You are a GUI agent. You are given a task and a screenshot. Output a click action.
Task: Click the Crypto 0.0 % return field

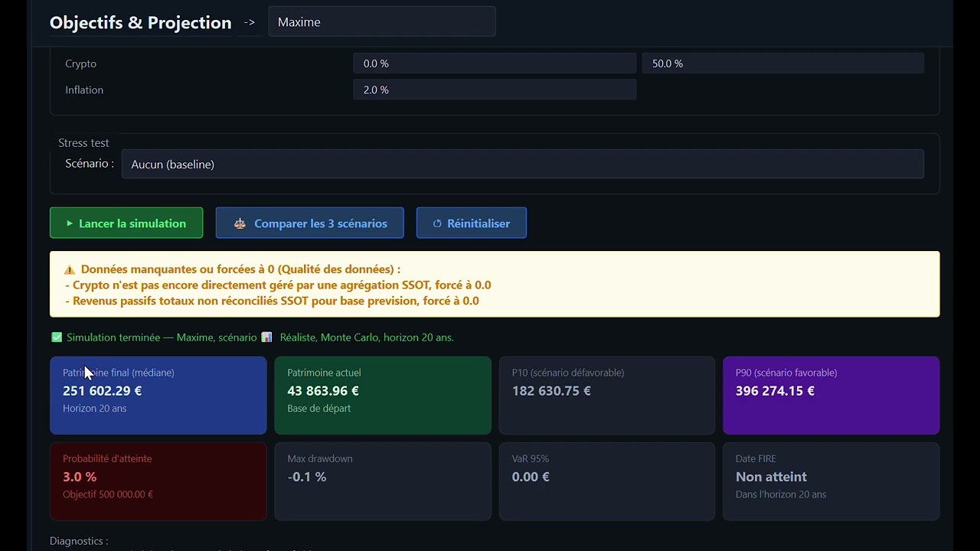point(495,64)
